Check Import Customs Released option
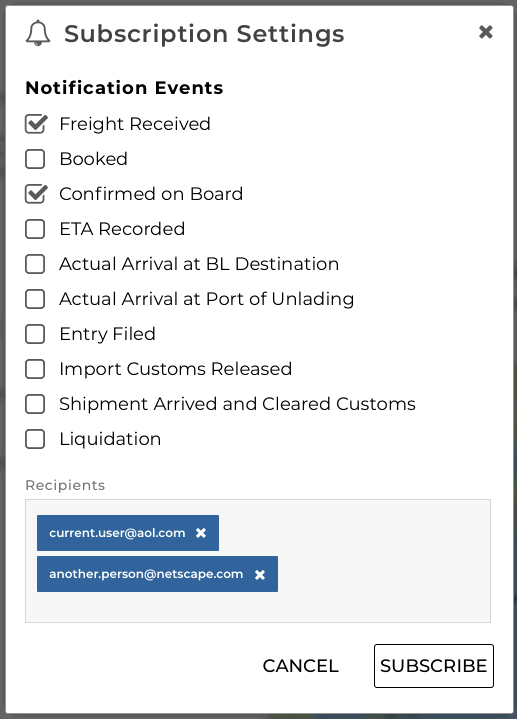 click(x=35, y=369)
